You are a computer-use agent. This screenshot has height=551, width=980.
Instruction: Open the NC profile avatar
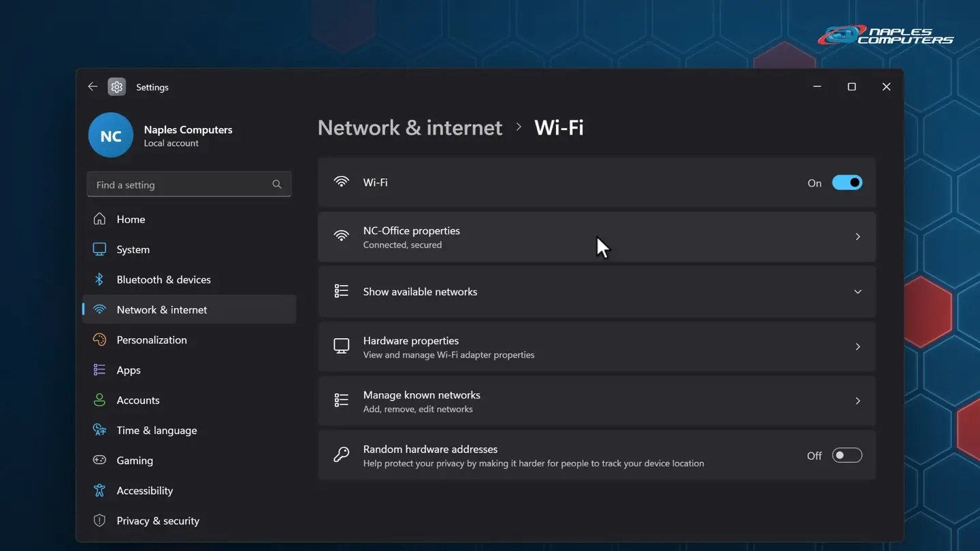tap(110, 135)
